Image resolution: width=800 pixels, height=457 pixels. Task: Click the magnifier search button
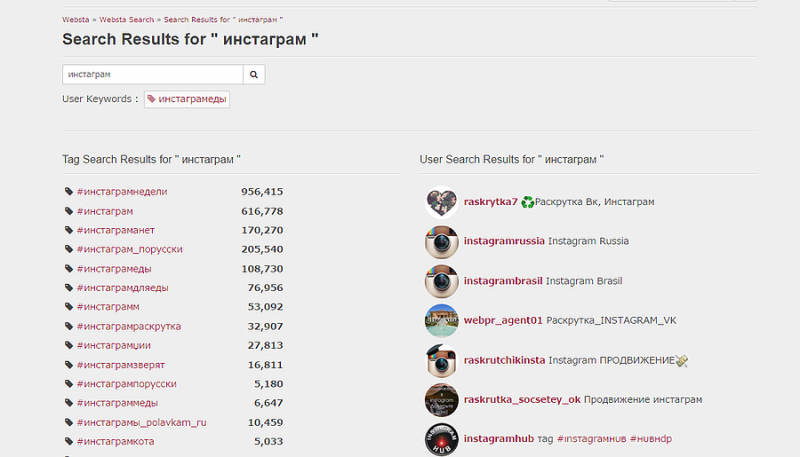click(254, 74)
